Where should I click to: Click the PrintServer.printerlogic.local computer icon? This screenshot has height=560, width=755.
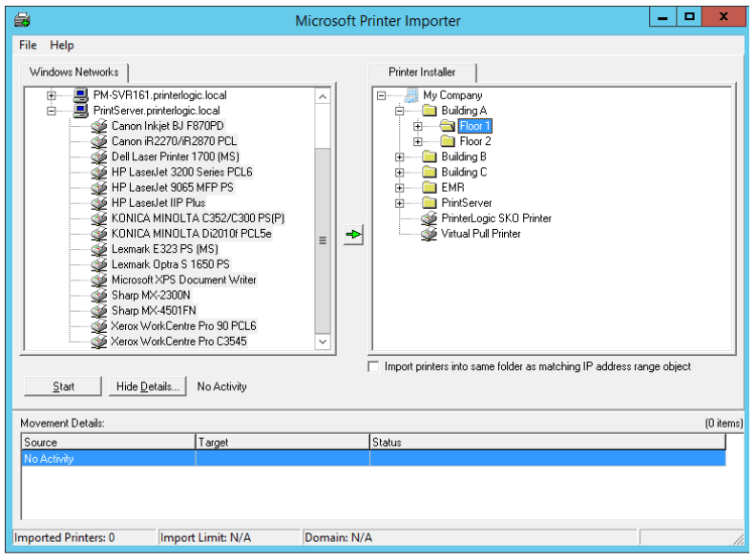click(x=82, y=111)
